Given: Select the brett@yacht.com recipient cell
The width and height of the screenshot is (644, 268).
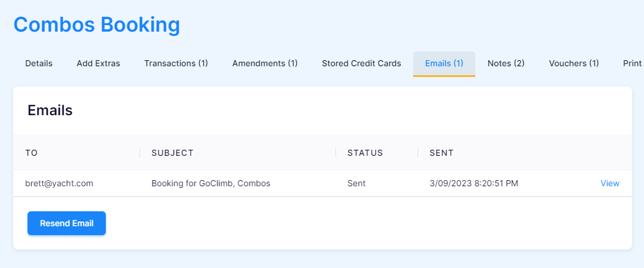Looking at the screenshot, I should tap(59, 183).
